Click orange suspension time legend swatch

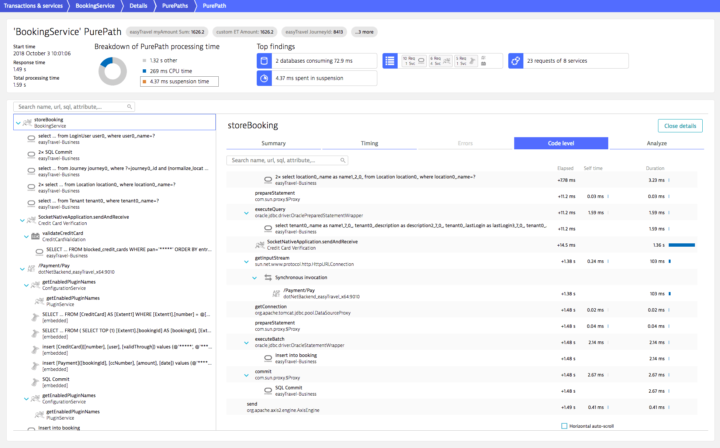(x=144, y=81)
